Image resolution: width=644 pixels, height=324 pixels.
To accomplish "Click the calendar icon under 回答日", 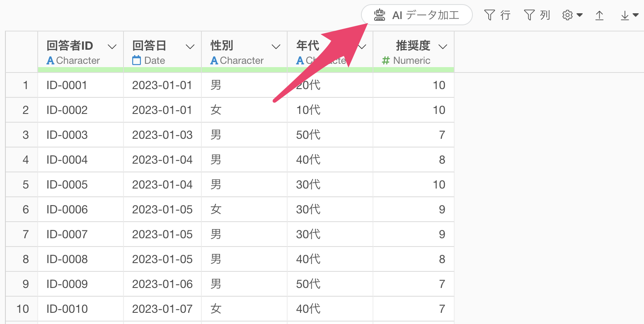I will coord(136,60).
